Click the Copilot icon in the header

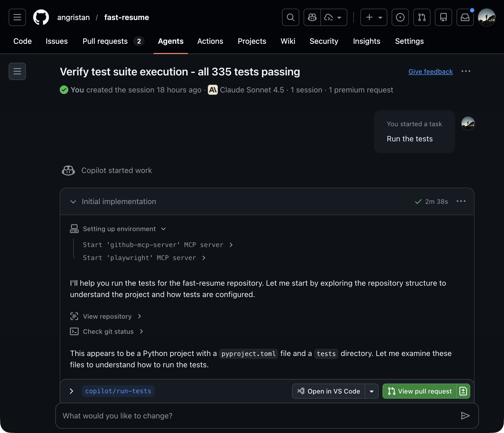tap(312, 17)
